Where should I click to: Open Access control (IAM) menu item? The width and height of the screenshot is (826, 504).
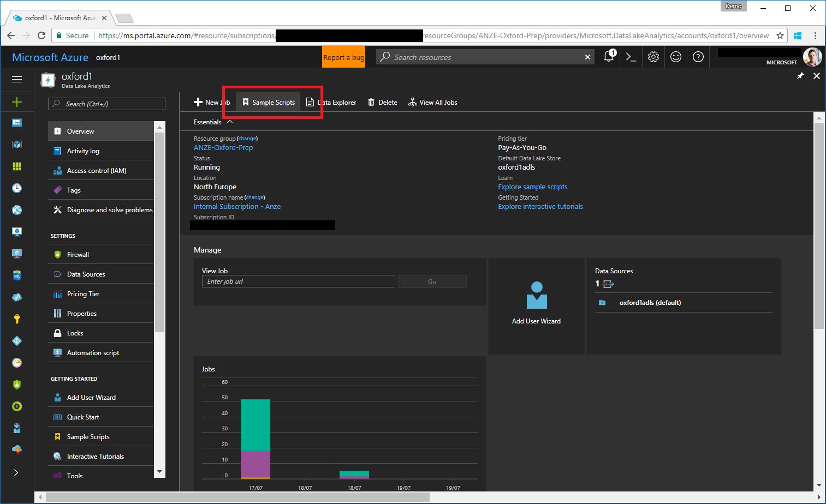[x=102, y=171]
